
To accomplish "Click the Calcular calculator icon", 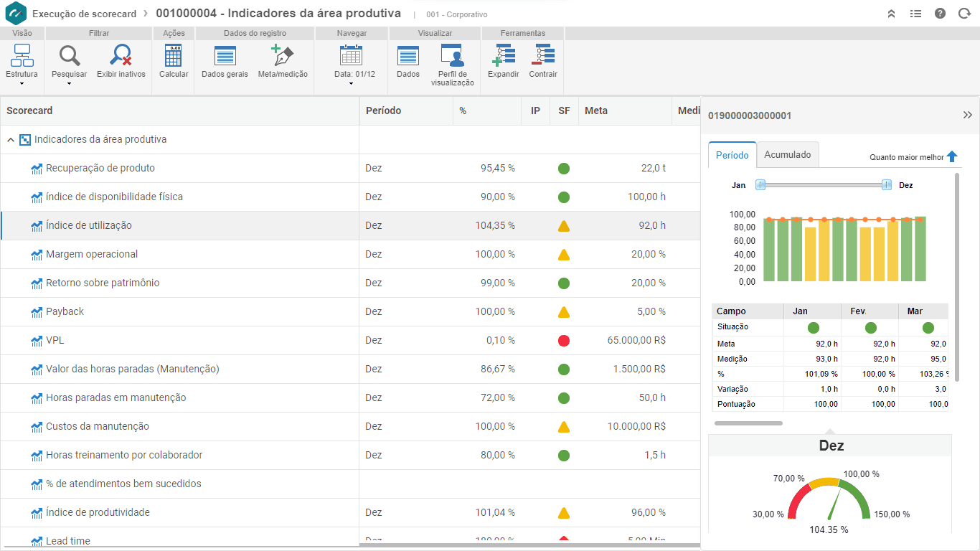I will (173, 56).
